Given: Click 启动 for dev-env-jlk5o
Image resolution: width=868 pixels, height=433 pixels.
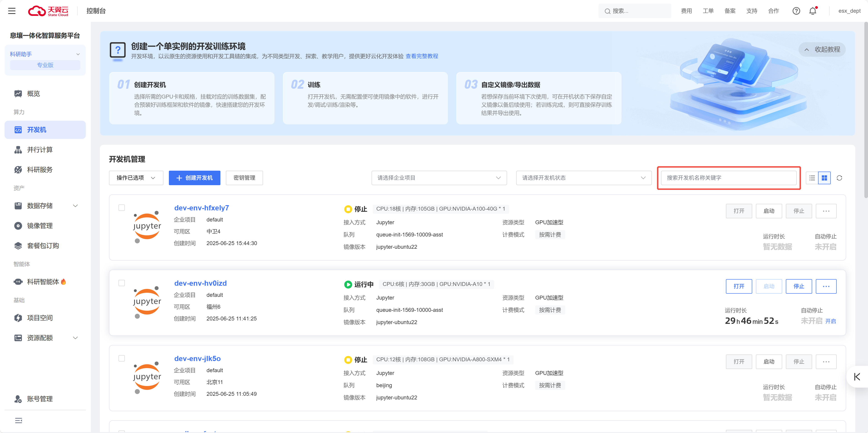Looking at the screenshot, I should (x=769, y=362).
